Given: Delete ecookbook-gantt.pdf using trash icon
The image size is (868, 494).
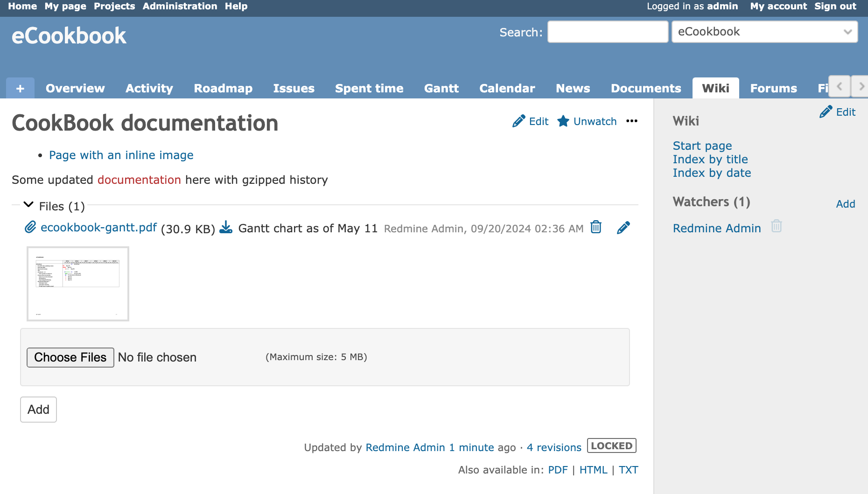Looking at the screenshot, I should (x=595, y=228).
